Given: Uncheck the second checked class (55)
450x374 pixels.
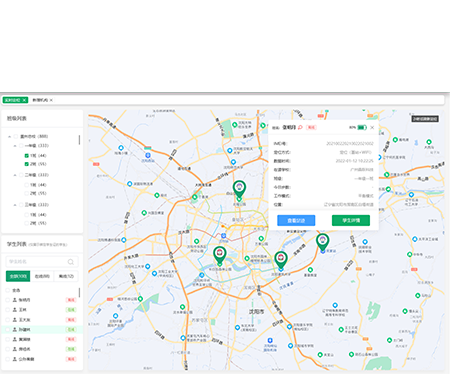Looking at the screenshot, I should coord(27,164).
